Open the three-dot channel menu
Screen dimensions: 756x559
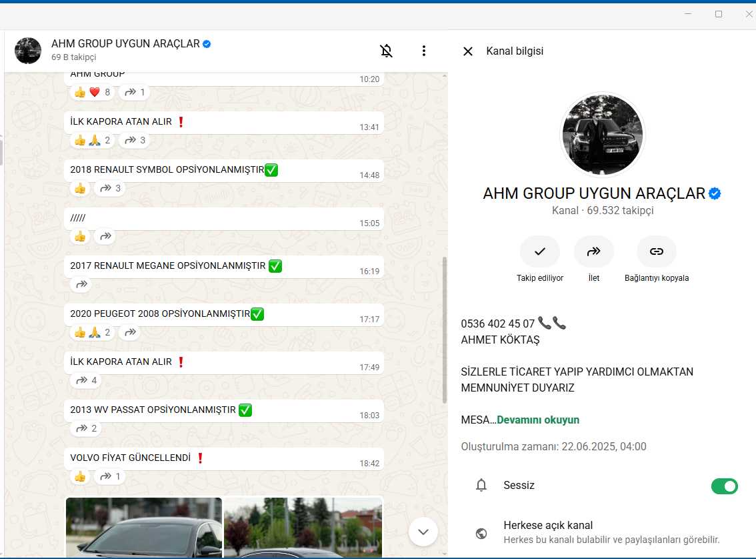pyautogui.click(x=424, y=51)
